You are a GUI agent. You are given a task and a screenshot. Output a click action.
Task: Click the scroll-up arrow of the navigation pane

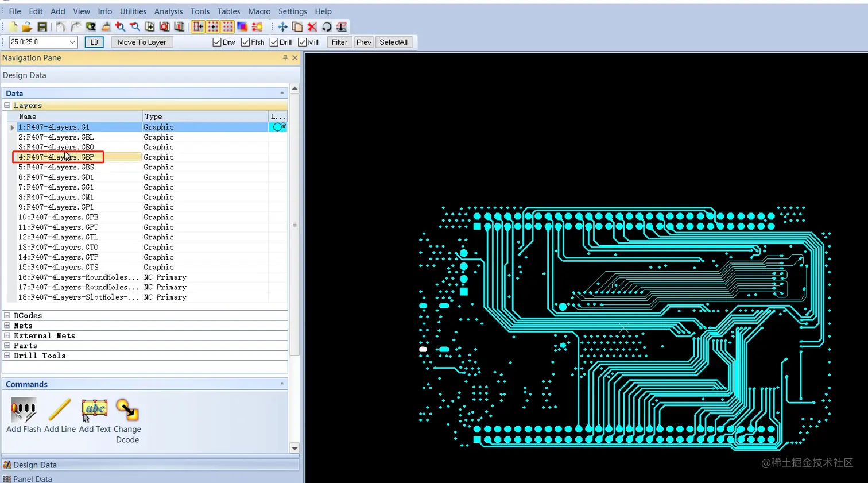[294, 88]
